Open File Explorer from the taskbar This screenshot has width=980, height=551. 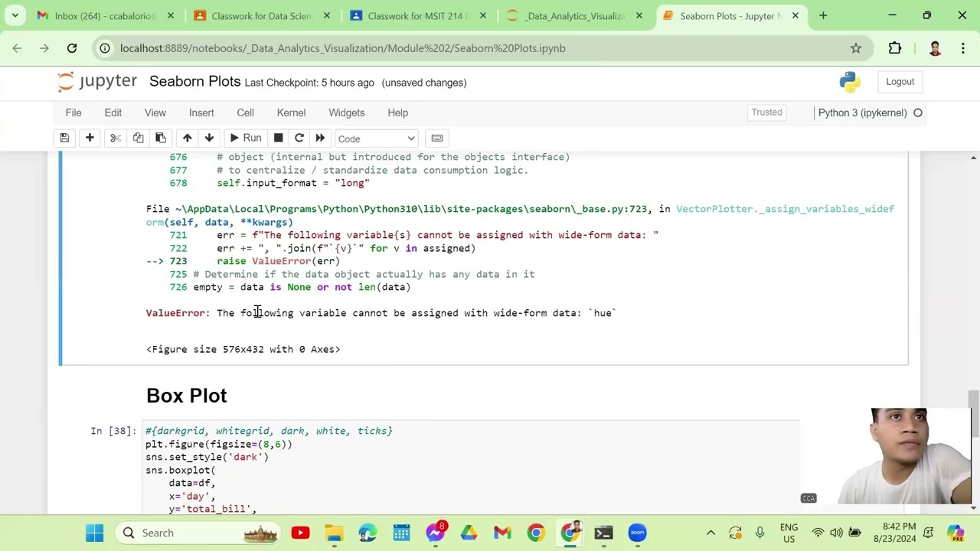334,533
